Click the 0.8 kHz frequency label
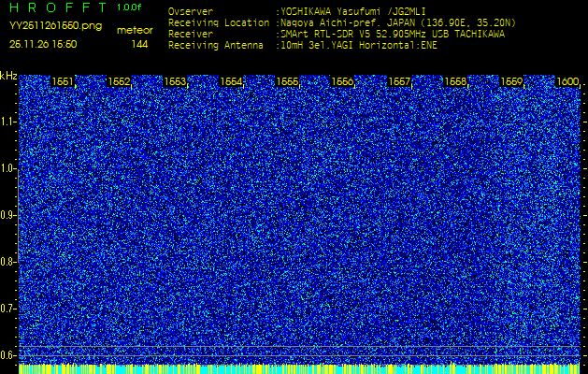This screenshot has height=374, width=588. 7,262
